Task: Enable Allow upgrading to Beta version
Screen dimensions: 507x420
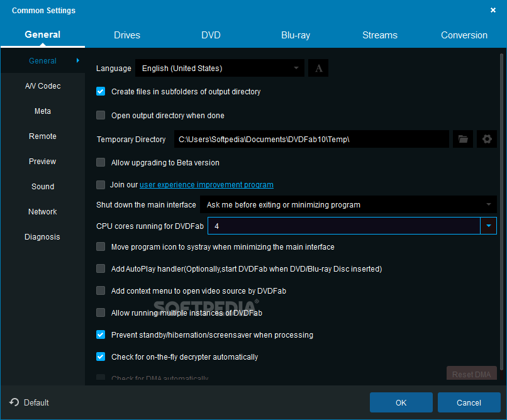Action: point(101,162)
